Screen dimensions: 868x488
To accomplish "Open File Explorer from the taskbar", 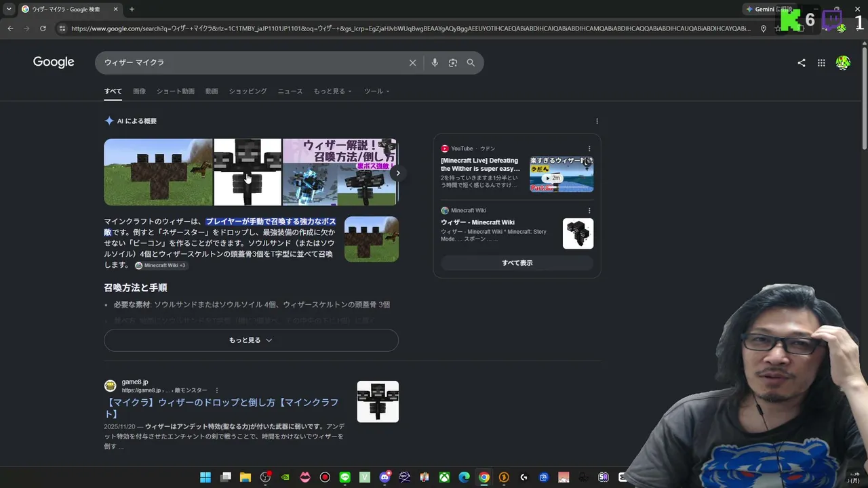I will click(245, 477).
